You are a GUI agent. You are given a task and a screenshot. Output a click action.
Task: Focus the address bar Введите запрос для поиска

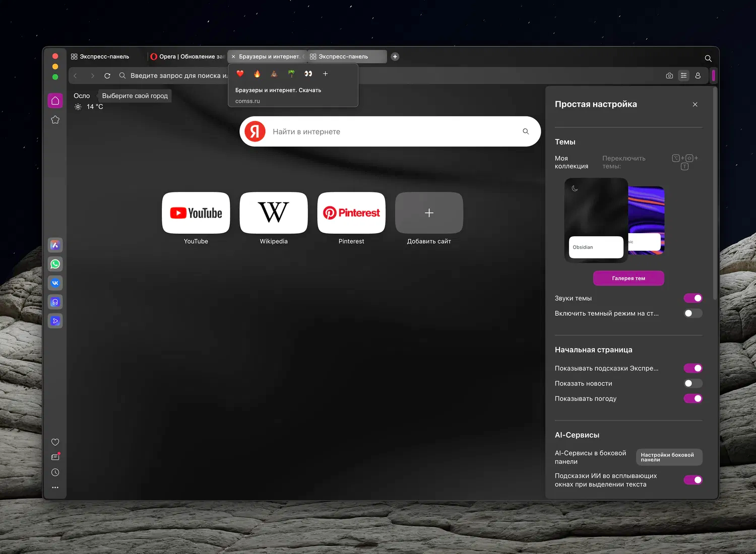(179, 76)
